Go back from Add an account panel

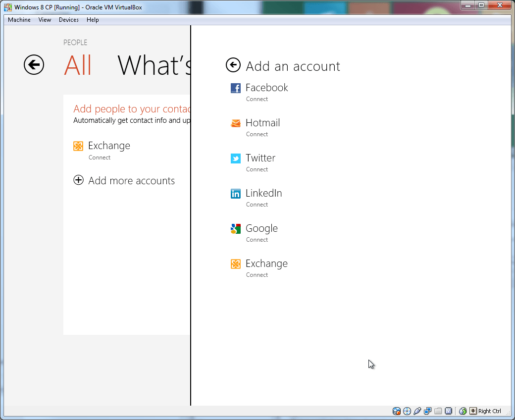(233, 65)
